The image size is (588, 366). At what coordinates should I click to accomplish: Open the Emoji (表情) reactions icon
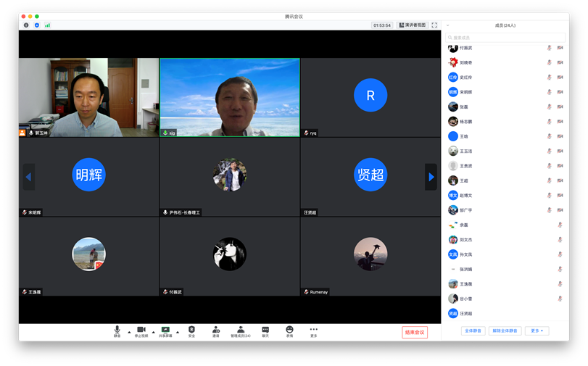(x=289, y=331)
